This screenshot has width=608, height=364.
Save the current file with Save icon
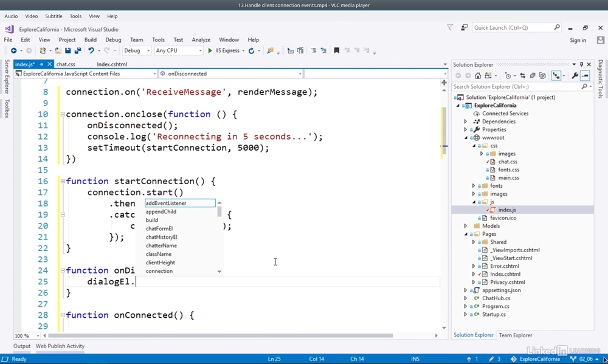[x=68, y=51]
